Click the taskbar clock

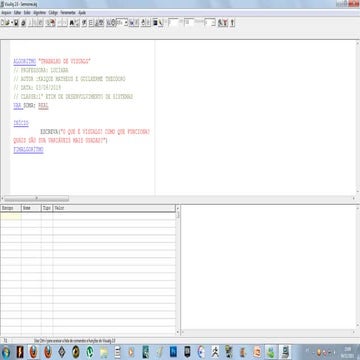349,352
